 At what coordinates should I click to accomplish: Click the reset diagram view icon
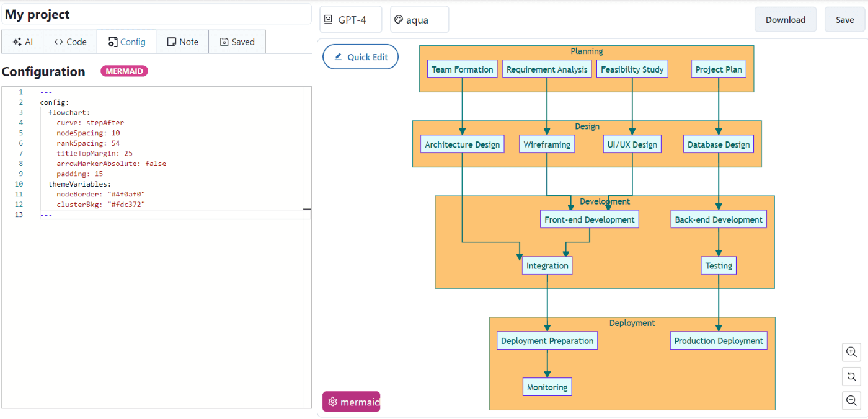click(851, 376)
